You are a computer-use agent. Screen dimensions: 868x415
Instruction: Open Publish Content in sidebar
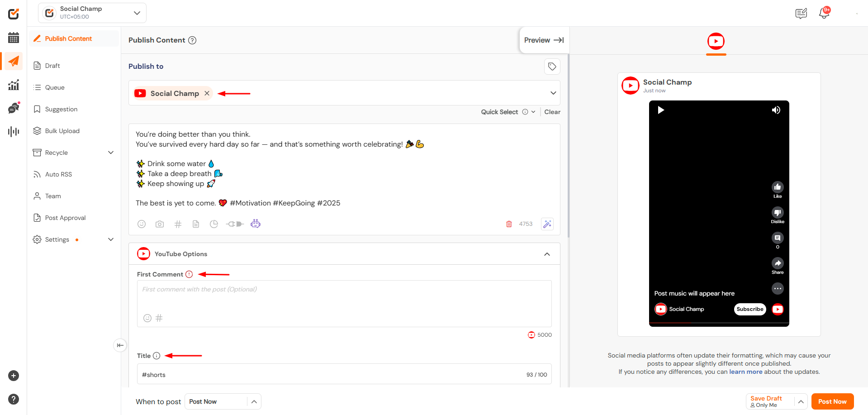[x=74, y=38]
